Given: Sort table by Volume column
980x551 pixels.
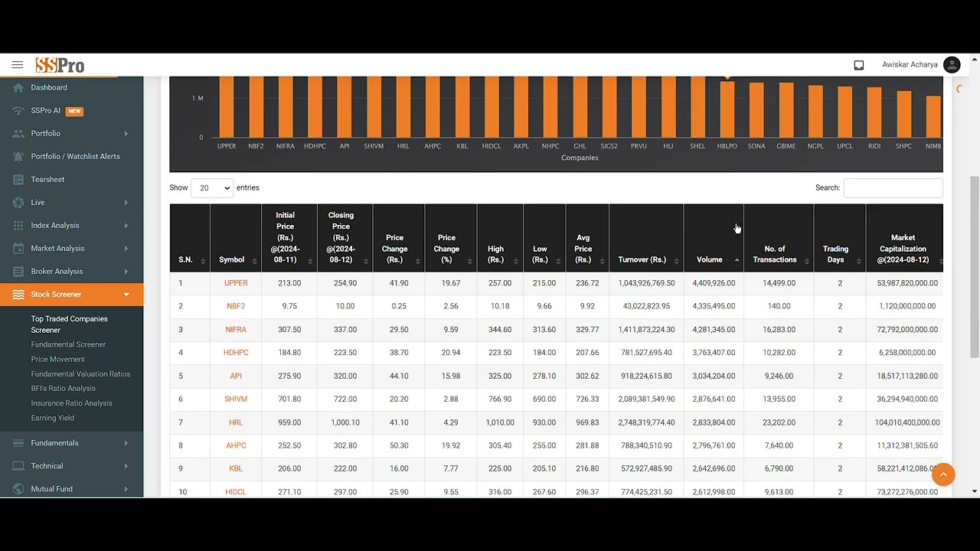Looking at the screenshot, I should (714, 237).
